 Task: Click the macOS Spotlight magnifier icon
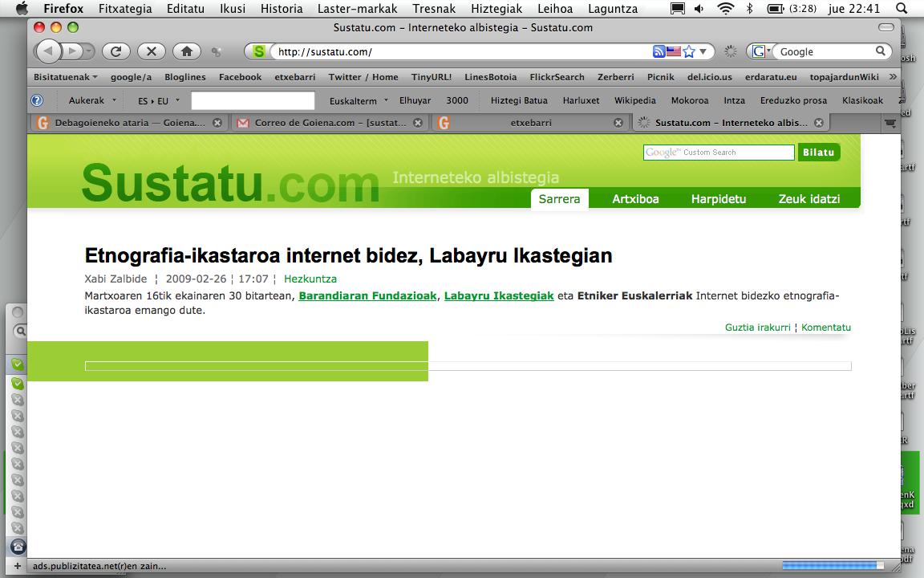[x=901, y=8]
